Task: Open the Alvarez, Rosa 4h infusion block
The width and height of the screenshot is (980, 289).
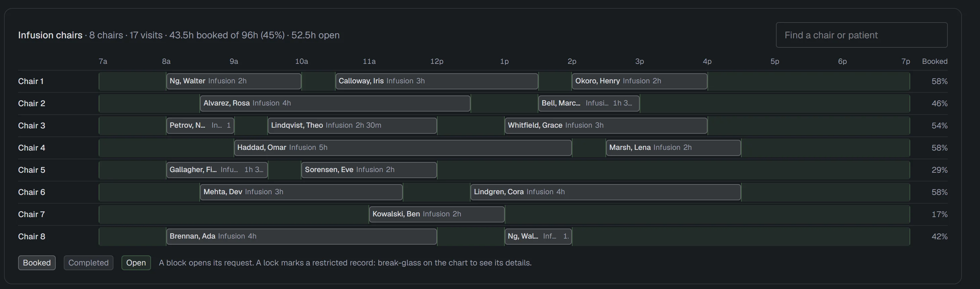Action: coord(335,103)
